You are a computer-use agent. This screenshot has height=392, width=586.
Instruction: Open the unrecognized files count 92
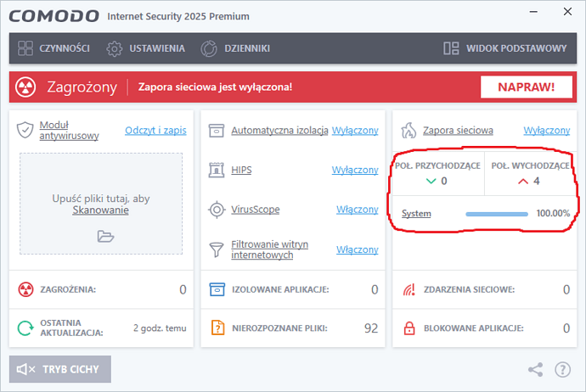pyautogui.click(x=371, y=328)
